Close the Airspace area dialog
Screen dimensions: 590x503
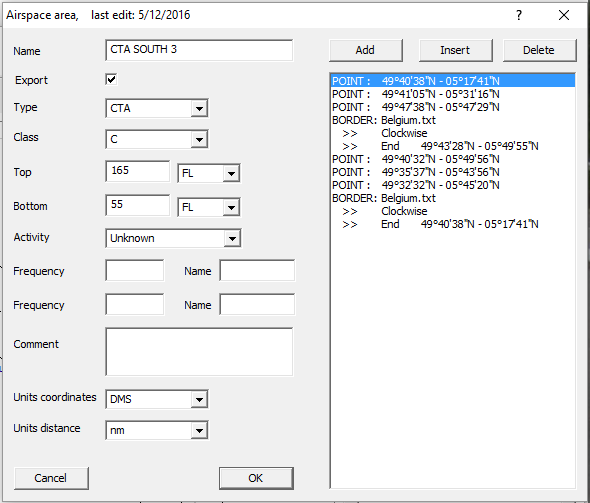tap(564, 15)
